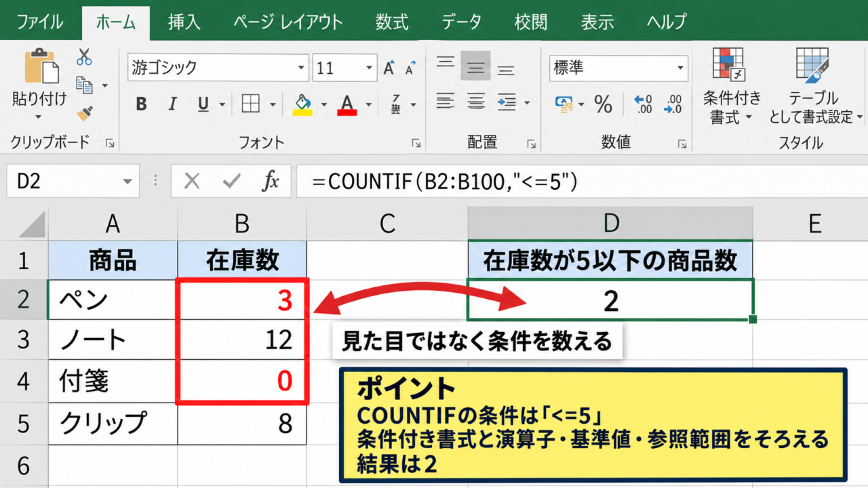Screen dimensions: 868x488
Task: Open the 標準 number format dropdown
Action: 681,68
